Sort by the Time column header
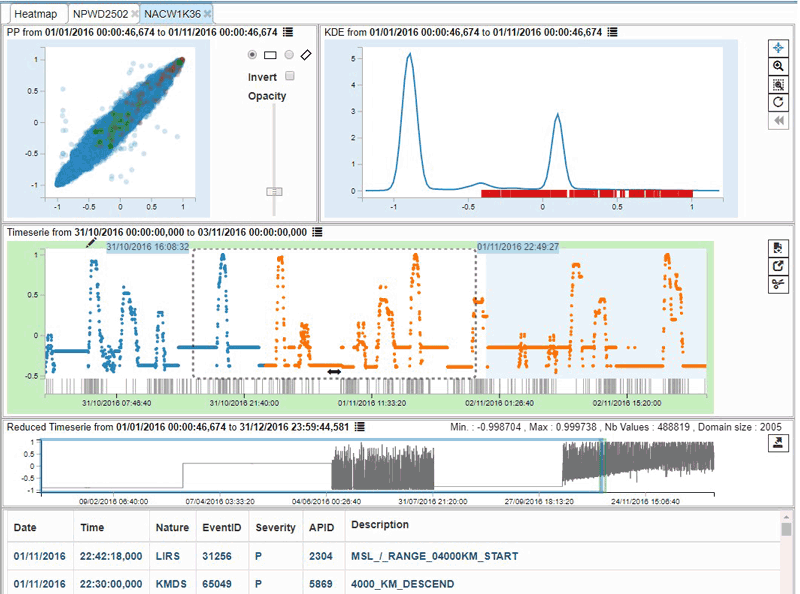The width and height of the screenshot is (800, 594). pyautogui.click(x=92, y=527)
